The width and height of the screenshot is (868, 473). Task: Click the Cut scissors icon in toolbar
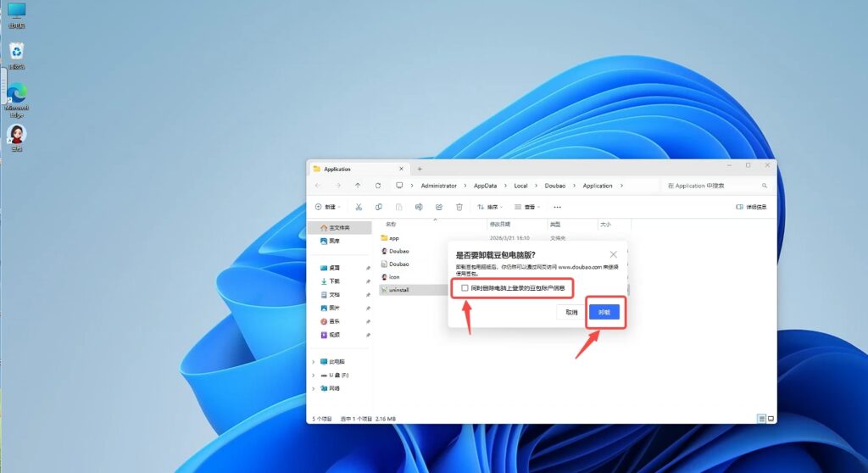tap(359, 207)
